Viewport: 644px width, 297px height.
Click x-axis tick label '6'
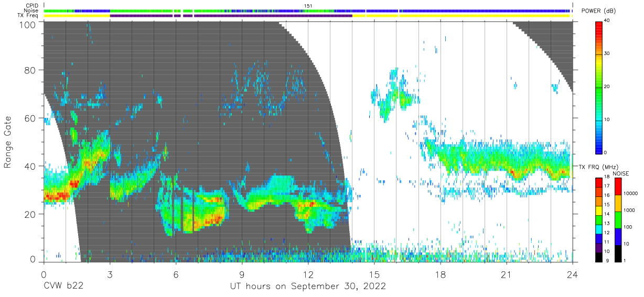[x=176, y=273]
